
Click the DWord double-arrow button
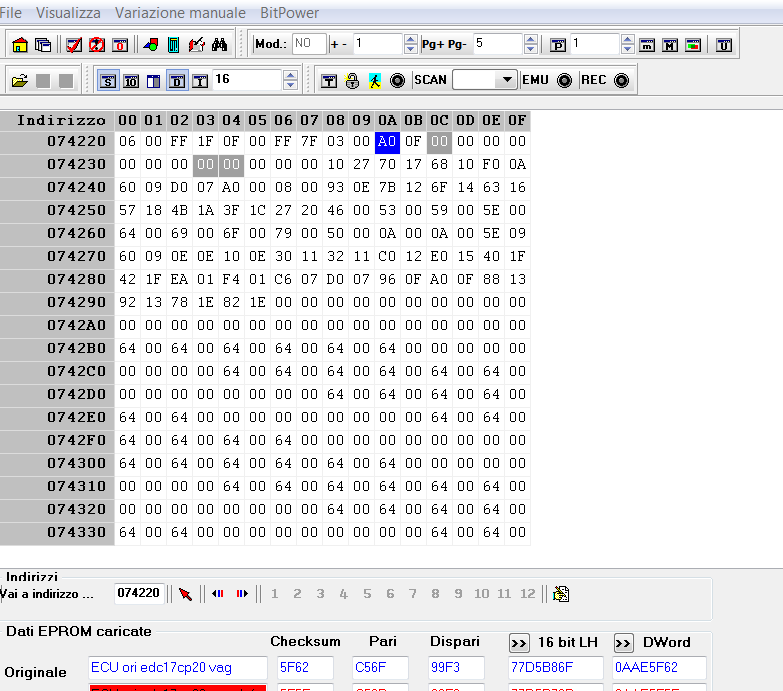(623, 642)
